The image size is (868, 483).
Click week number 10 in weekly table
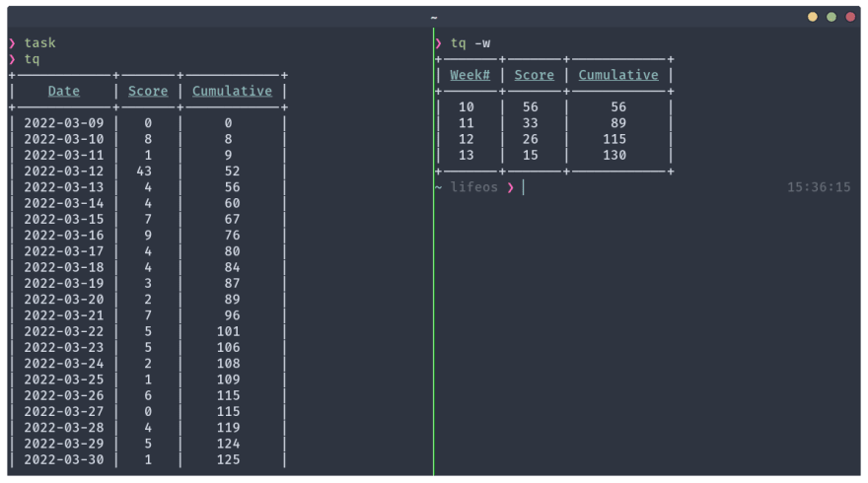coord(467,107)
